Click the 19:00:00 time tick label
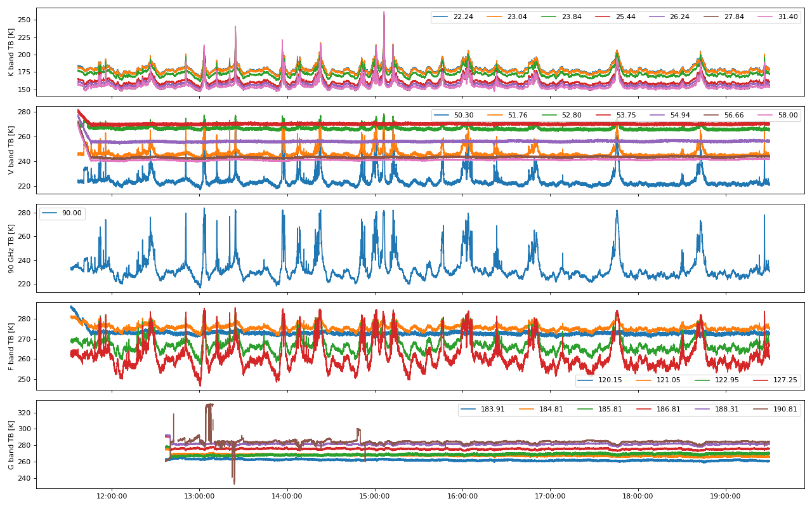This screenshot has height=508, width=812. pyautogui.click(x=725, y=497)
